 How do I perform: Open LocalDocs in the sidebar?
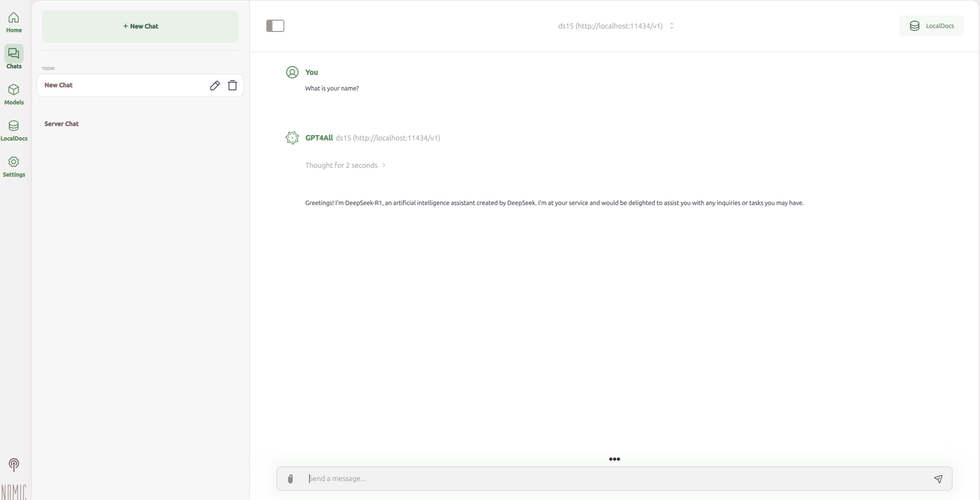pyautogui.click(x=14, y=131)
